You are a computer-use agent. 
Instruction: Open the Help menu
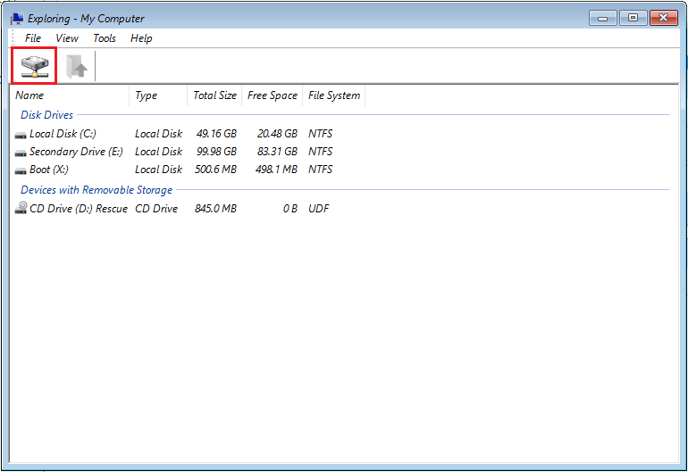[141, 38]
